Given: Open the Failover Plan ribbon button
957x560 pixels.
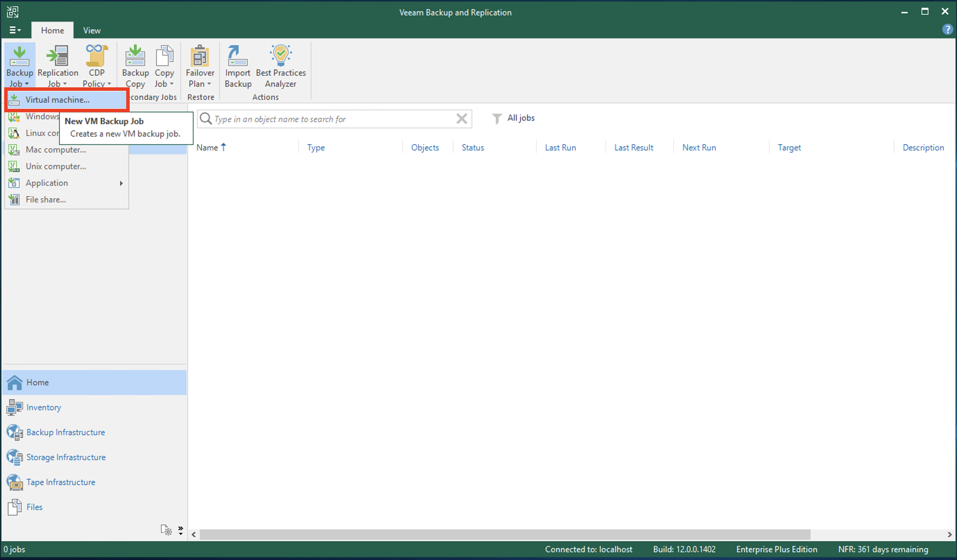Looking at the screenshot, I should click(x=200, y=66).
